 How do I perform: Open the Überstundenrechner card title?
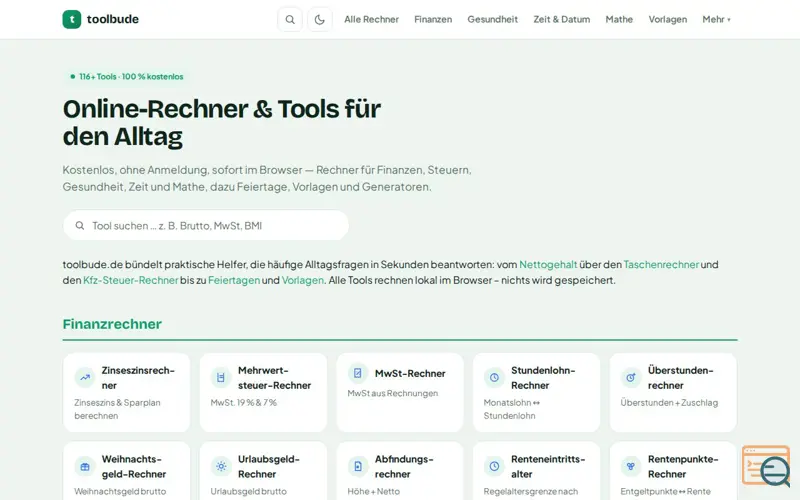point(681,378)
